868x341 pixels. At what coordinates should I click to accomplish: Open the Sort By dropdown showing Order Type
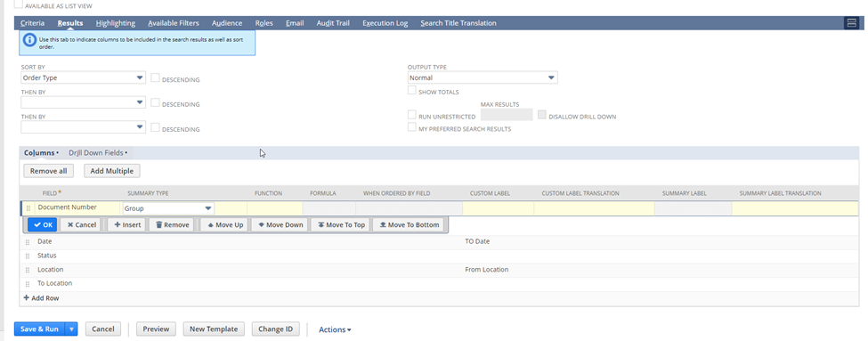click(83, 78)
